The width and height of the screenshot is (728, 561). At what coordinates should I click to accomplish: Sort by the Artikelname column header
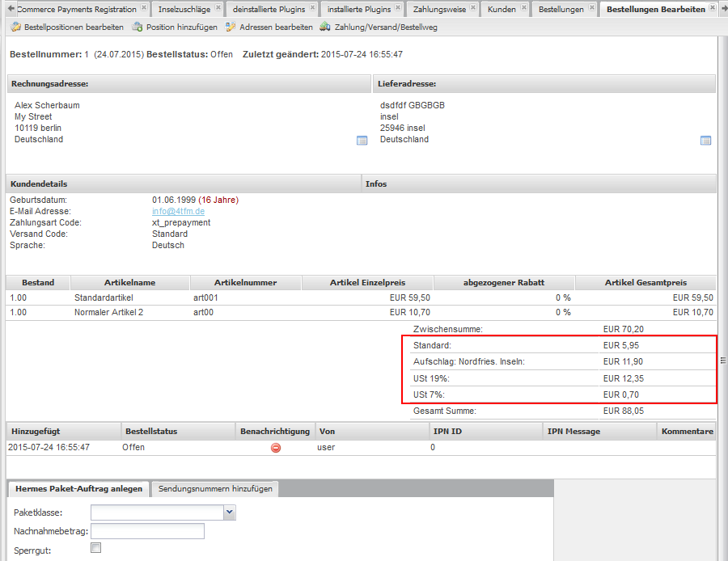pyautogui.click(x=129, y=283)
